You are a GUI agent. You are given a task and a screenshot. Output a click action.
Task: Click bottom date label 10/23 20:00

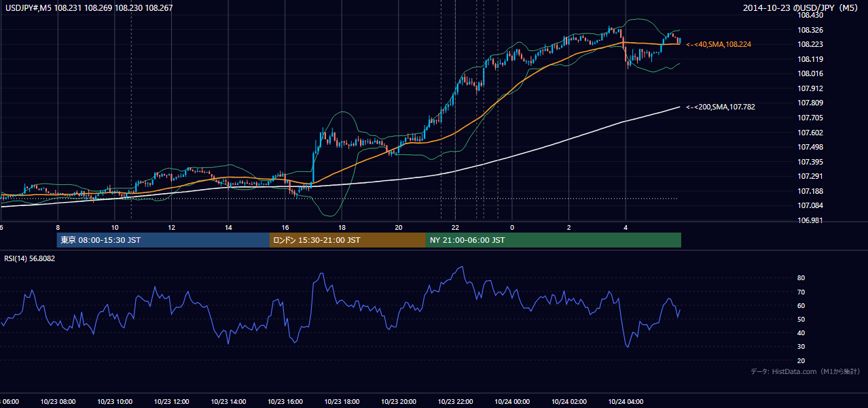[x=399, y=402]
